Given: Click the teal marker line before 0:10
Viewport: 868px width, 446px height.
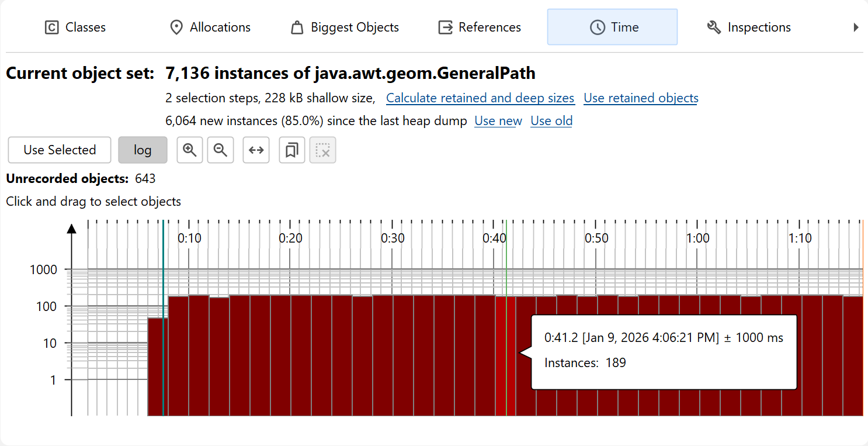Looking at the screenshot, I should [164, 316].
